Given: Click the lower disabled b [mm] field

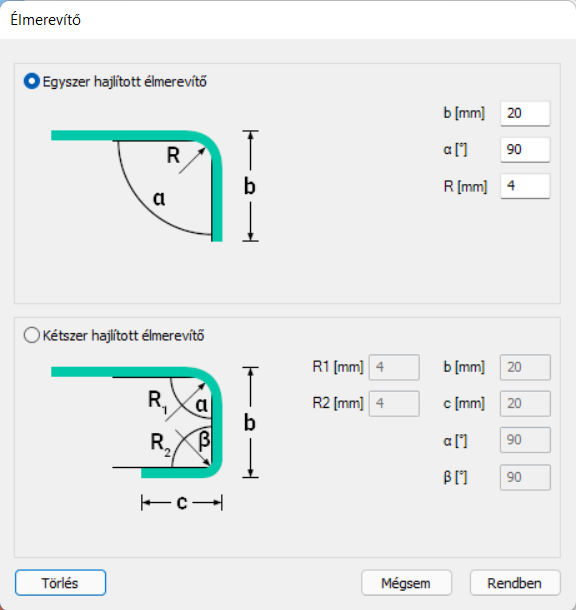Looking at the screenshot, I should pyautogui.click(x=525, y=367).
